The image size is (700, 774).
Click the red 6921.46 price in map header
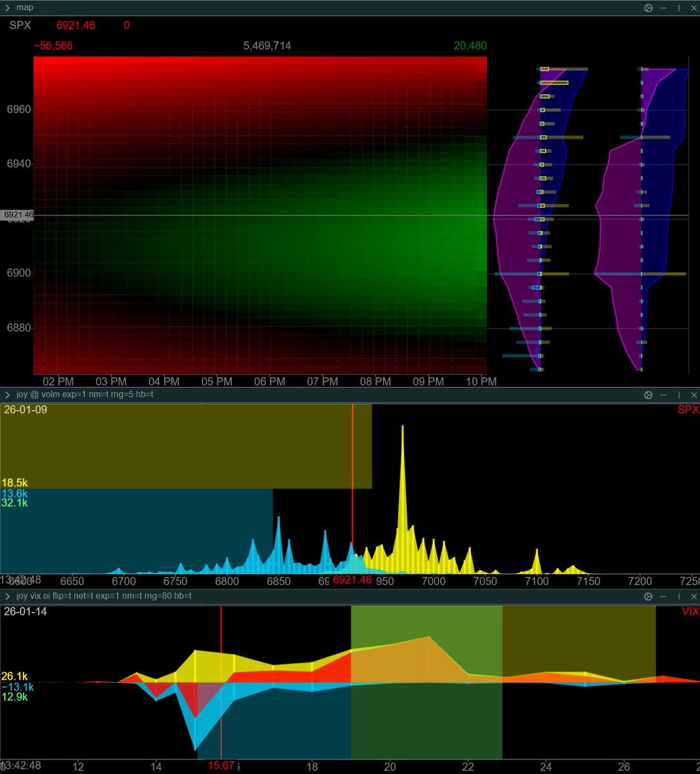(x=75, y=25)
